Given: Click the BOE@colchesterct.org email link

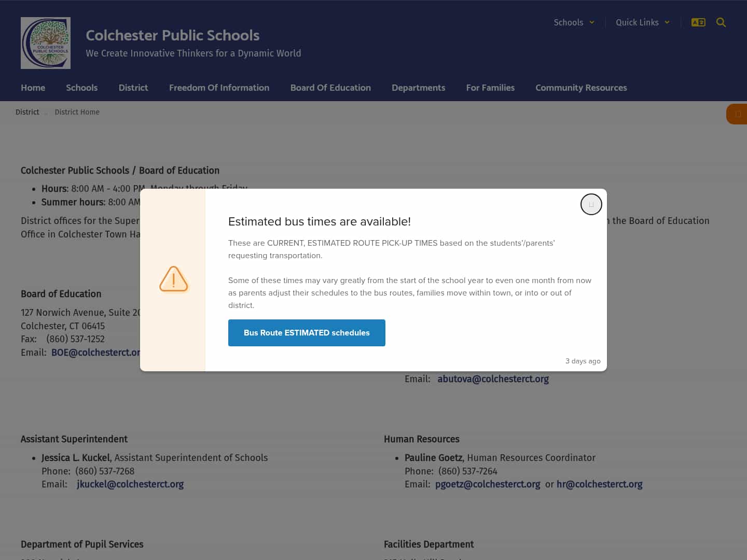Looking at the screenshot, I should (95, 353).
